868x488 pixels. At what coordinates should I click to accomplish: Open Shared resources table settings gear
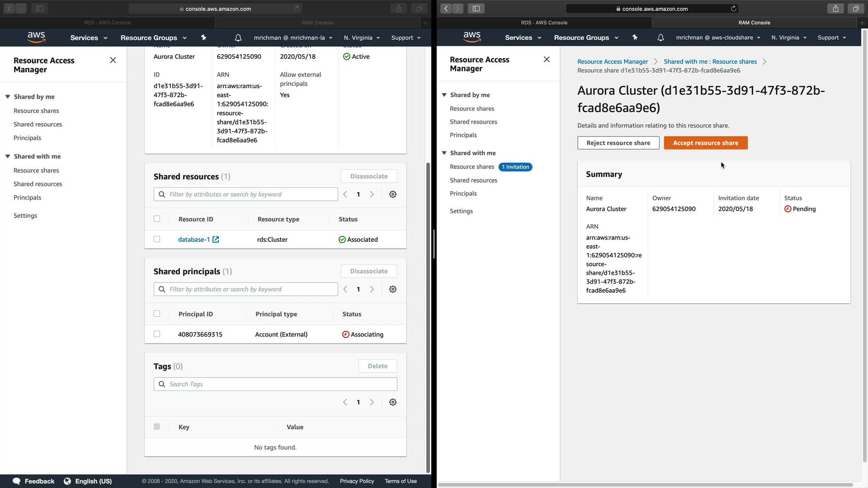[393, 194]
